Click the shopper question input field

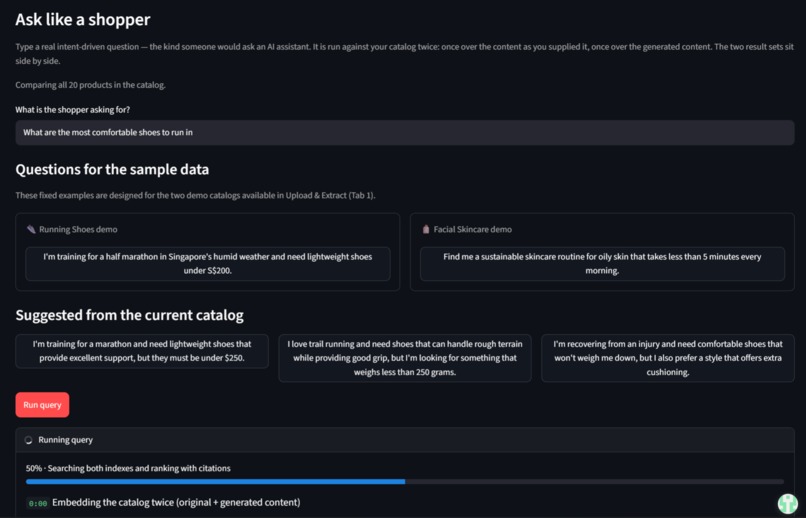point(405,133)
